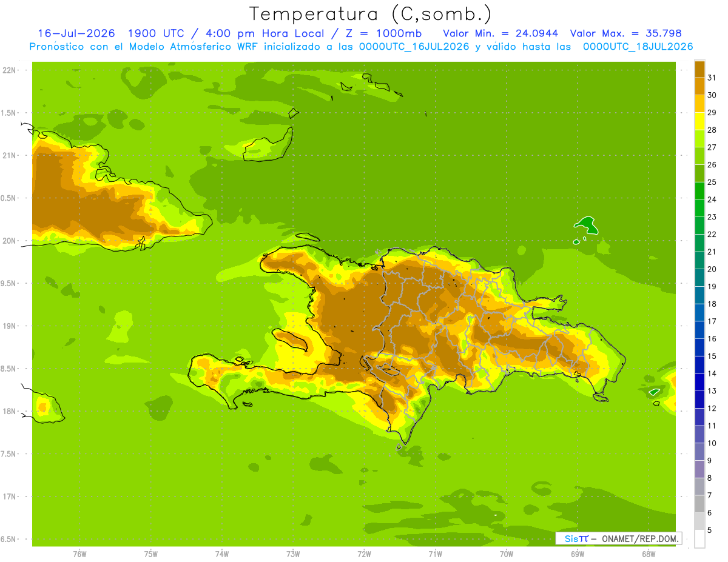
Task: Click the 72W longitude label
Action: (364, 554)
